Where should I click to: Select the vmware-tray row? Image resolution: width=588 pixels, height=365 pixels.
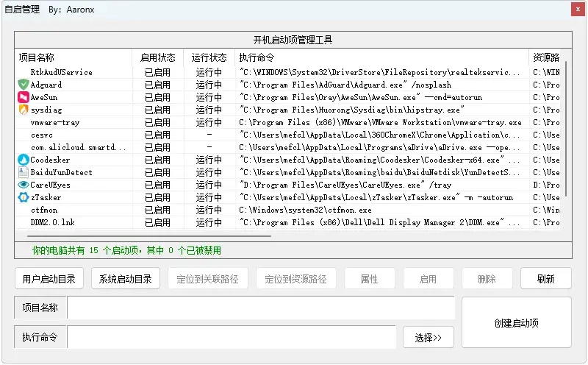289,122
